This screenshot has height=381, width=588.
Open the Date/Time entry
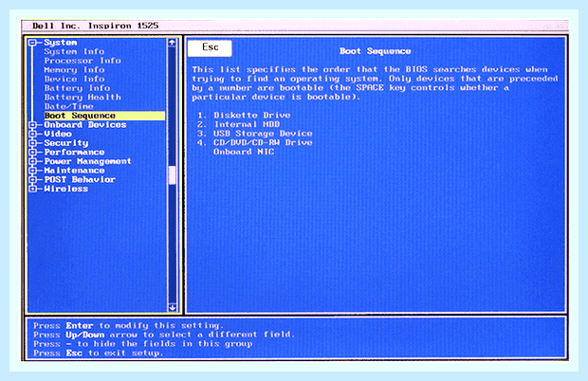coord(68,106)
